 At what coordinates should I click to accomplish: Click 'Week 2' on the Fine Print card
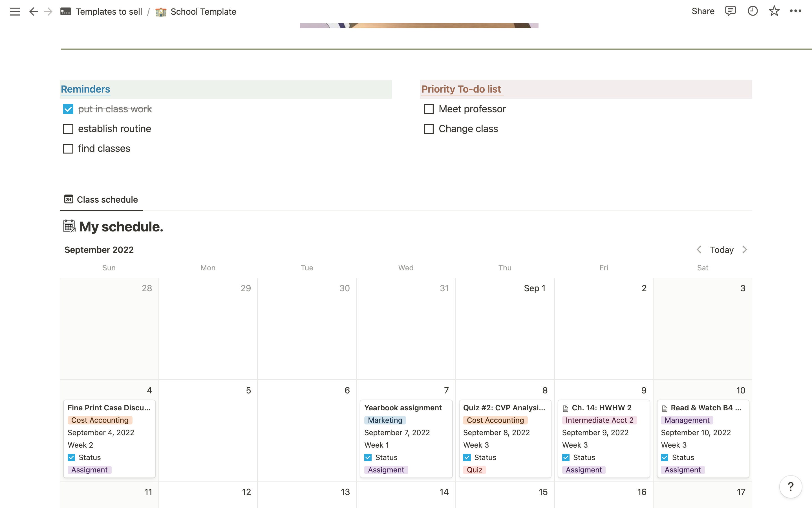click(x=80, y=445)
